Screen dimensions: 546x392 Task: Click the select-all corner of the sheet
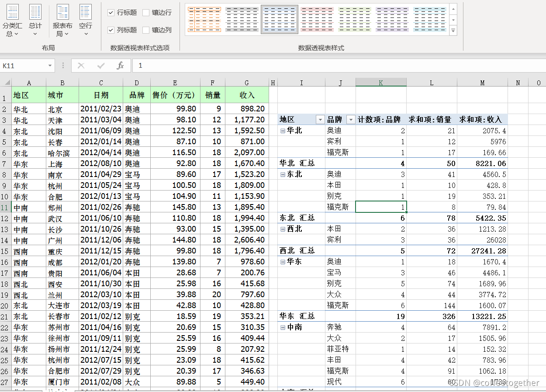pos(6,83)
